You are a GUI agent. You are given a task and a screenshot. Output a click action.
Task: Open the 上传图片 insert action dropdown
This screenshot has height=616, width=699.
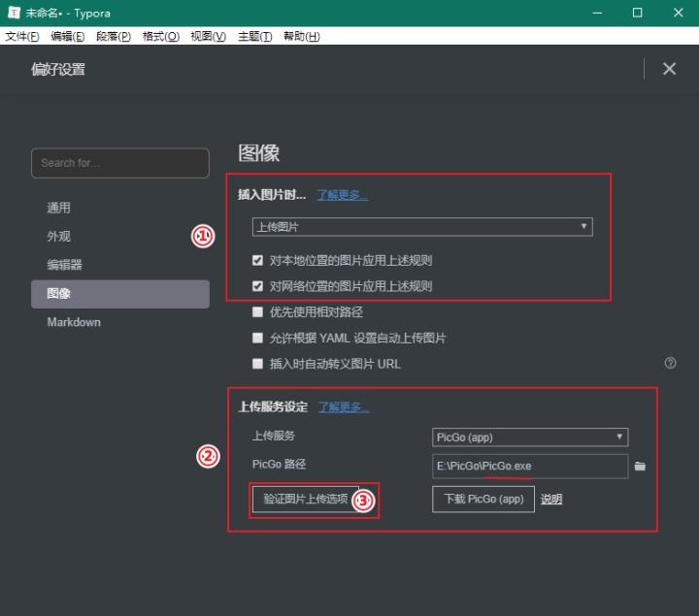[x=421, y=226]
